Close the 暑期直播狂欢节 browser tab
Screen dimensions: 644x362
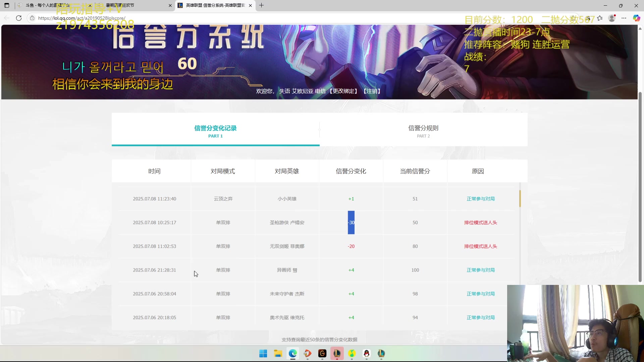point(170,5)
